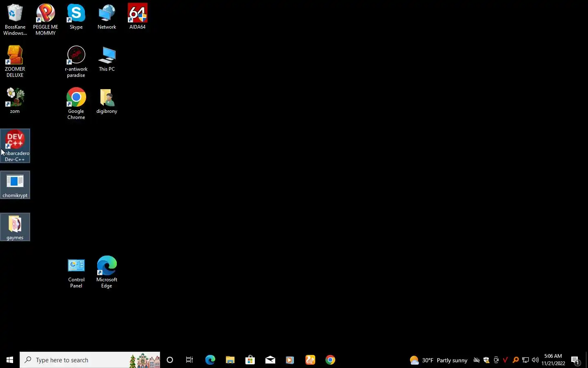Open the Windows Start menu
The height and width of the screenshot is (368, 588).
click(10, 360)
